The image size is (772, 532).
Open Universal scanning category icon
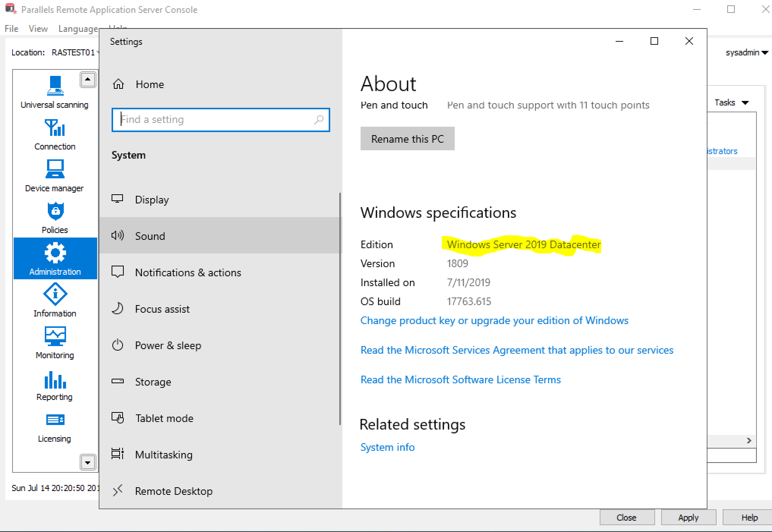[x=55, y=86]
